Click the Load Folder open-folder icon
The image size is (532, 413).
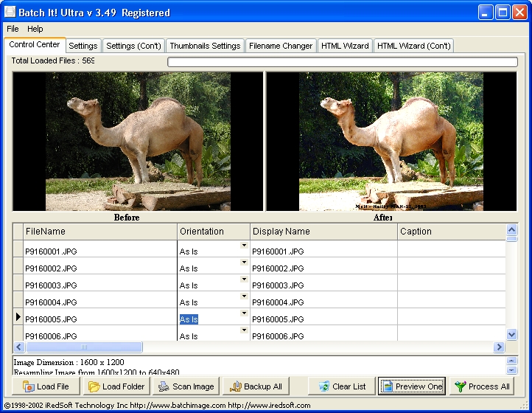(x=94, y=386)
